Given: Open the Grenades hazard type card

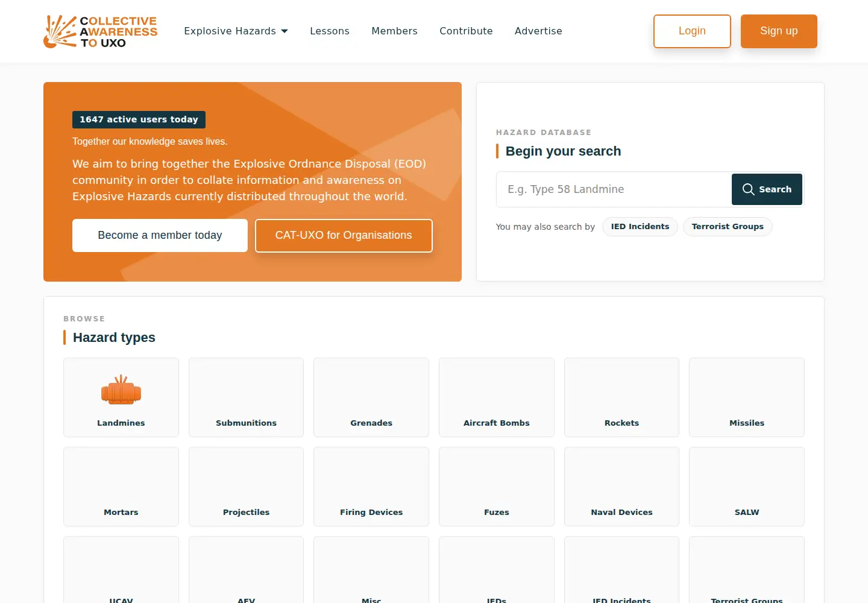Looking at the screenshot, I should pyautogui.click(x=371, y=397).
